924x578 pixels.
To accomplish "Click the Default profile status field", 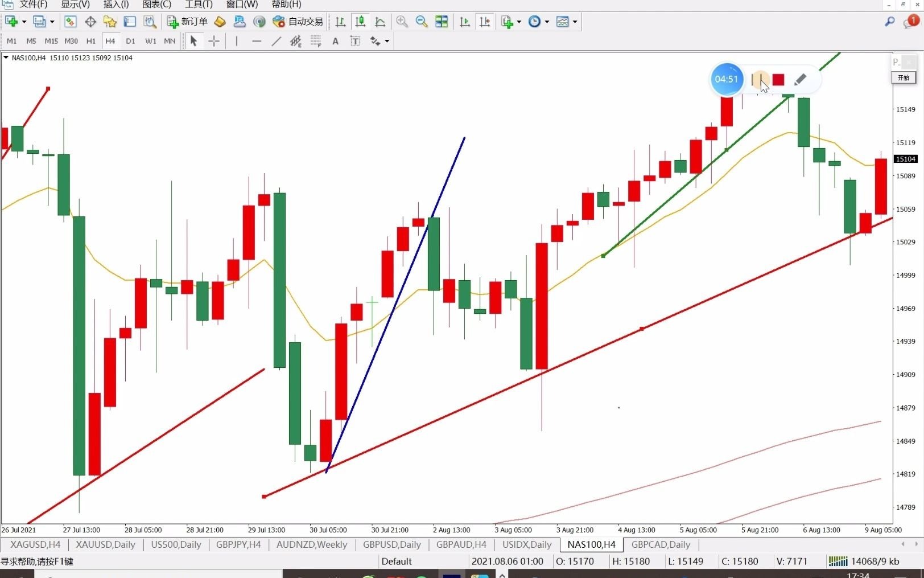I will tap(424, 561).
